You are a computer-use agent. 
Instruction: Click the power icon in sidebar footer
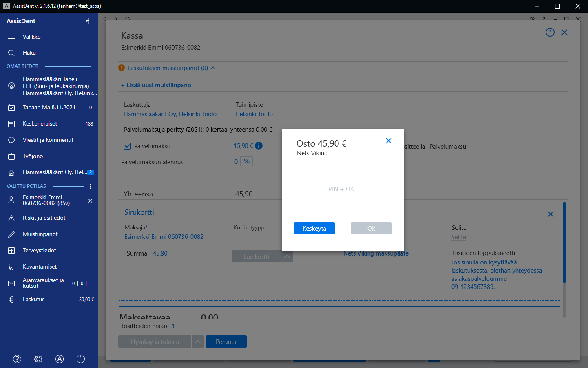coord(81,359)
